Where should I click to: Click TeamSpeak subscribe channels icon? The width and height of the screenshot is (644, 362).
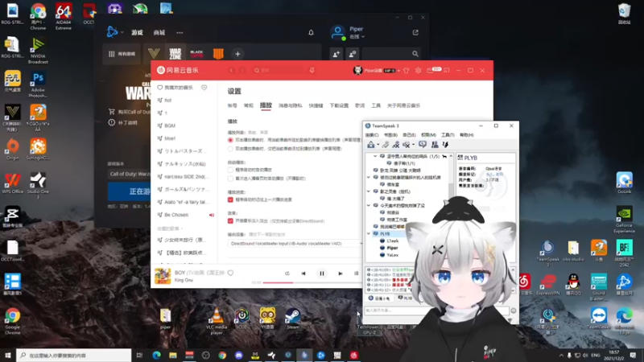pyautogui.click(x=422, y=145)
